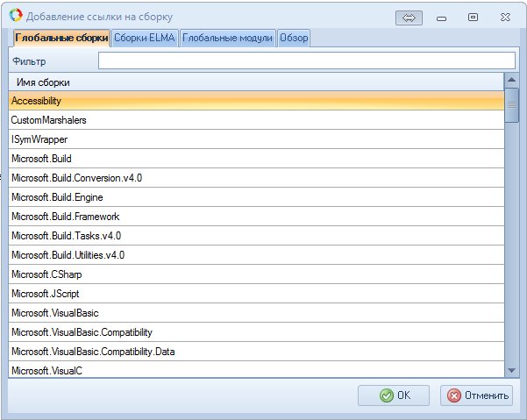Select the Глобальные сборки tab
Image resolution: width=527 pixels, height=420 pixels.
(61, 38)
